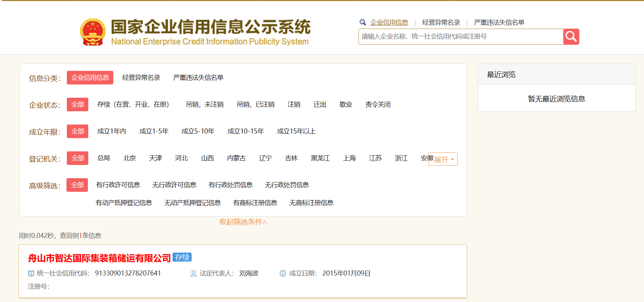Filter by 吊销，未注销 status
The height and width of the screenshot is (302, 644).
205,104
